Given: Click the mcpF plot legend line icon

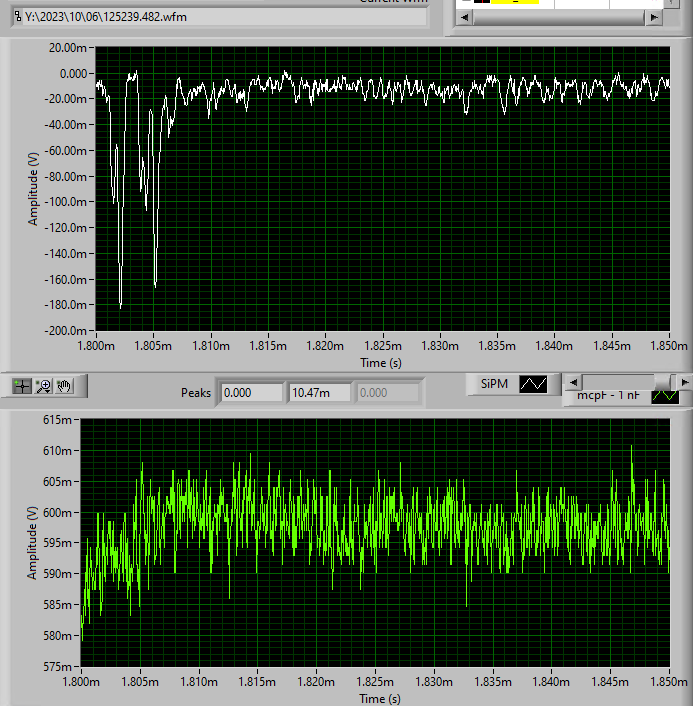Looking at the screenshot, I should point(665,396).
